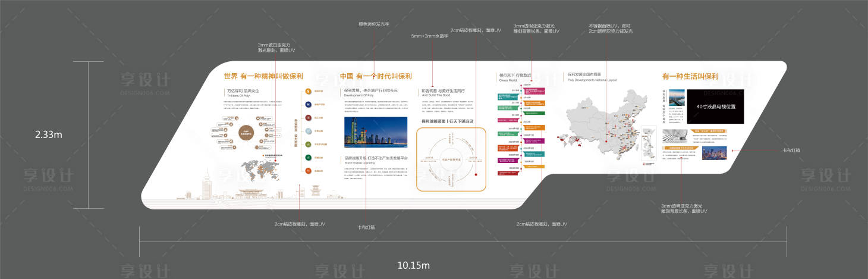The height and width of the screenshot is (279, 868).
Task: Select the heading '世界 有一种精神叫做保利'
Action: tap(263, 76)
